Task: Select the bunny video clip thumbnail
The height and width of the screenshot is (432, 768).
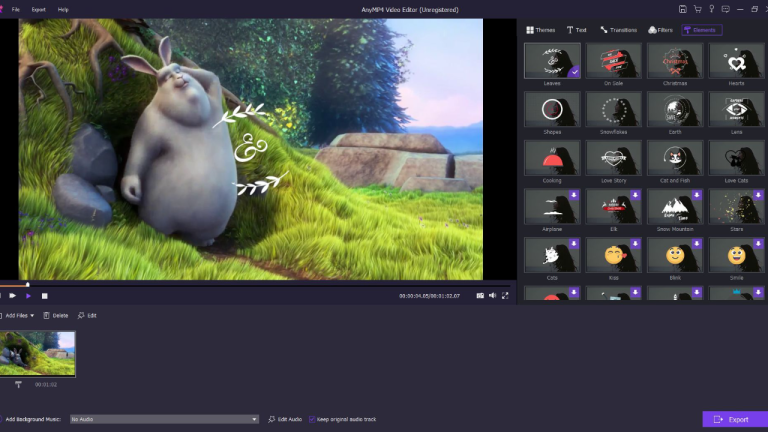Action: click(37, 354)
